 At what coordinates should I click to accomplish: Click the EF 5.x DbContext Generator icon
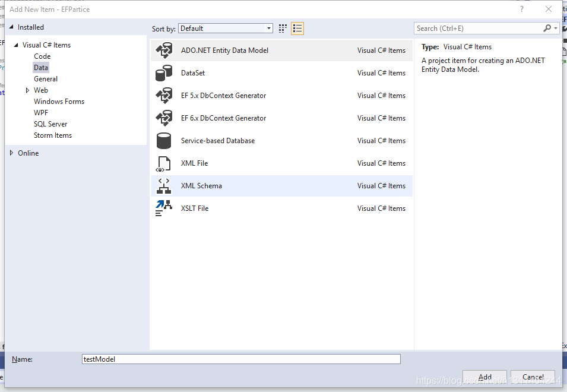[164, 96]
